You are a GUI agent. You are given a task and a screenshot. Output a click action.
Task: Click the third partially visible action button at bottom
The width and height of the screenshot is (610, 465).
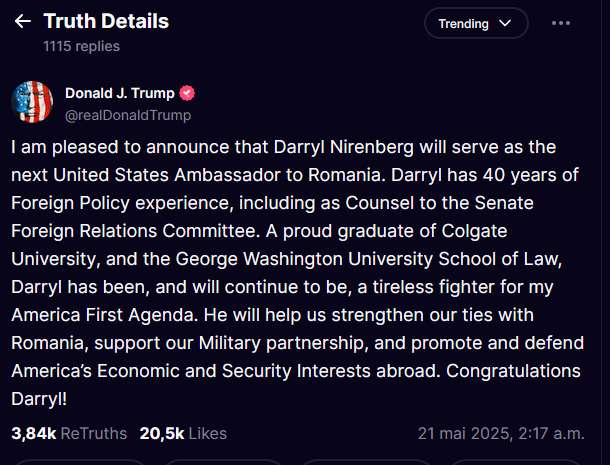point(366,462)
